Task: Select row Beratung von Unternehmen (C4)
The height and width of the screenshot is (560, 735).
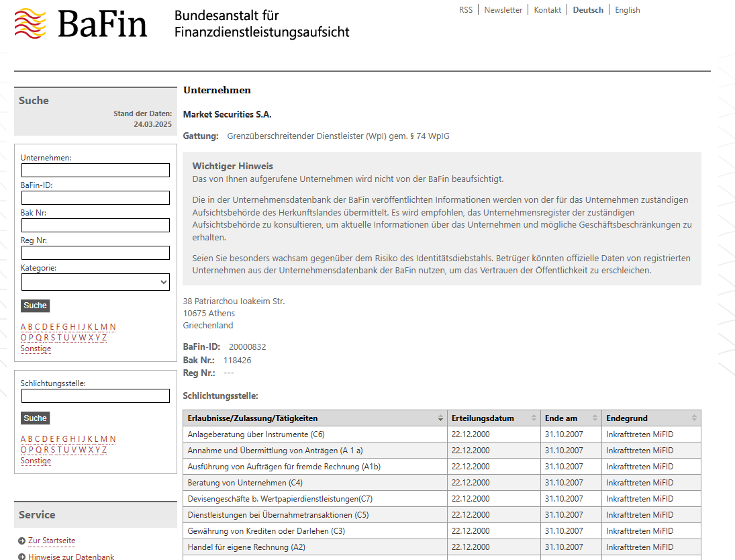Action: pos(442,483)
